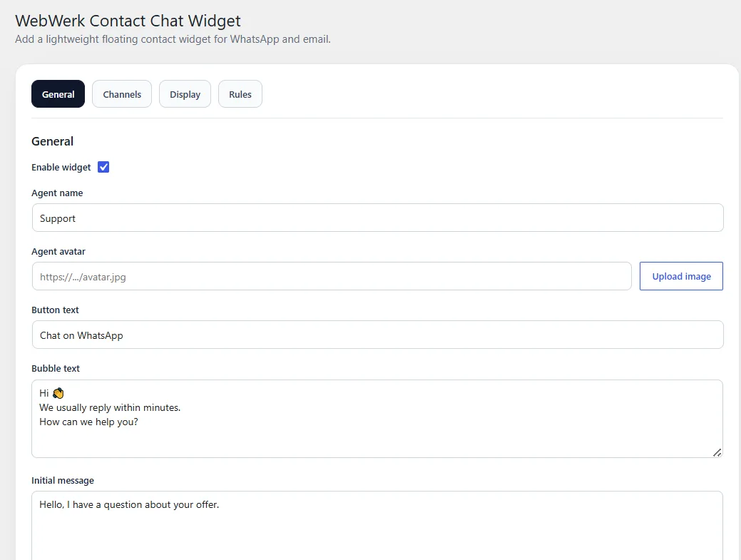The width and height of the screenshot is (741, 560).
Task: Open the Rules tab
Action: (240, 94)
